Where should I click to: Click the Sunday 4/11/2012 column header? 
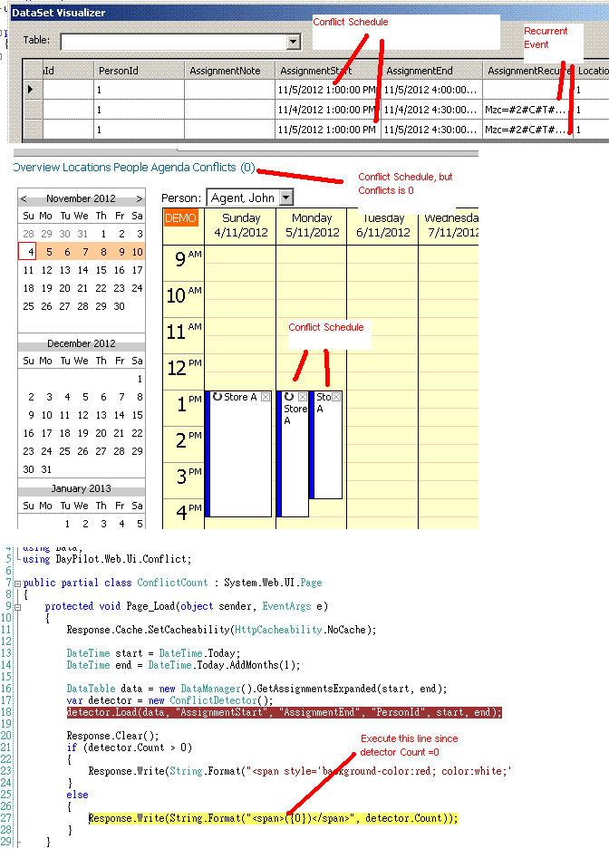click(240, 226)
